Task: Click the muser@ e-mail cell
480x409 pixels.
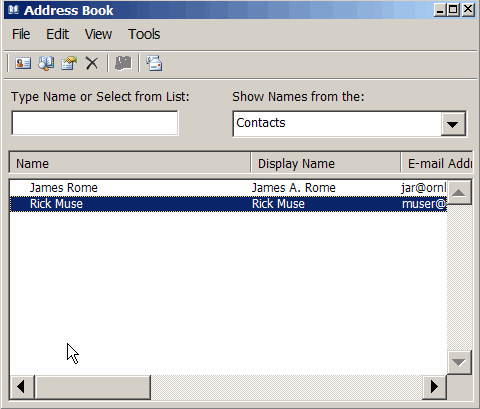Action: point(424,204)
